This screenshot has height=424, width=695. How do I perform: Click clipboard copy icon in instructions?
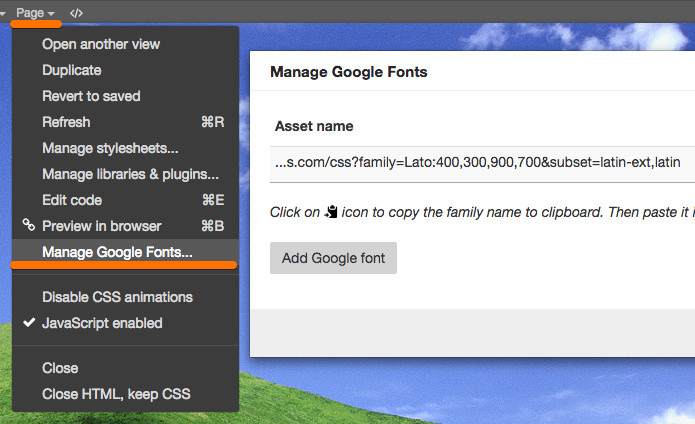point(331,211)
